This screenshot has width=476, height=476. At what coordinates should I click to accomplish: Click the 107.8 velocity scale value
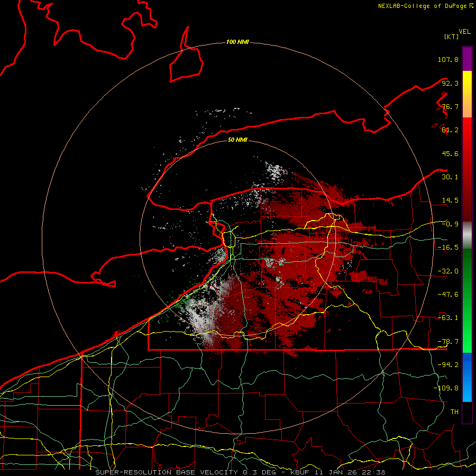click(448, 59)
